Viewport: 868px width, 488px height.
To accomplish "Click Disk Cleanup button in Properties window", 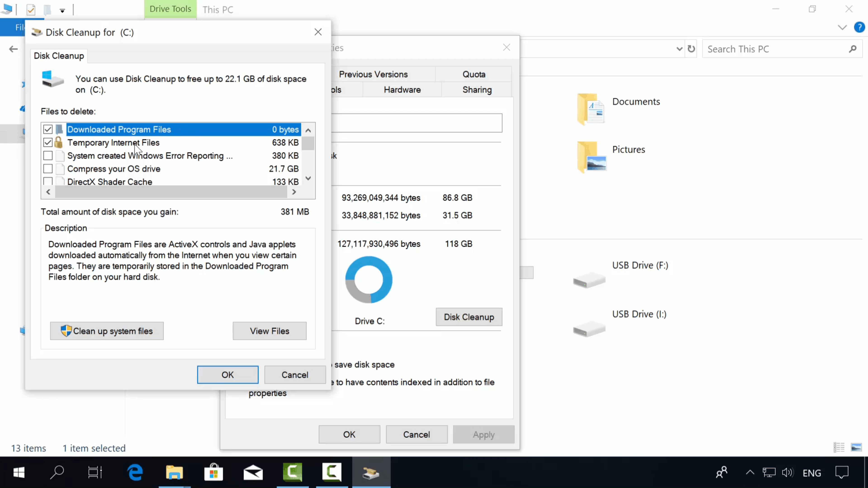I will click(469, 317).
